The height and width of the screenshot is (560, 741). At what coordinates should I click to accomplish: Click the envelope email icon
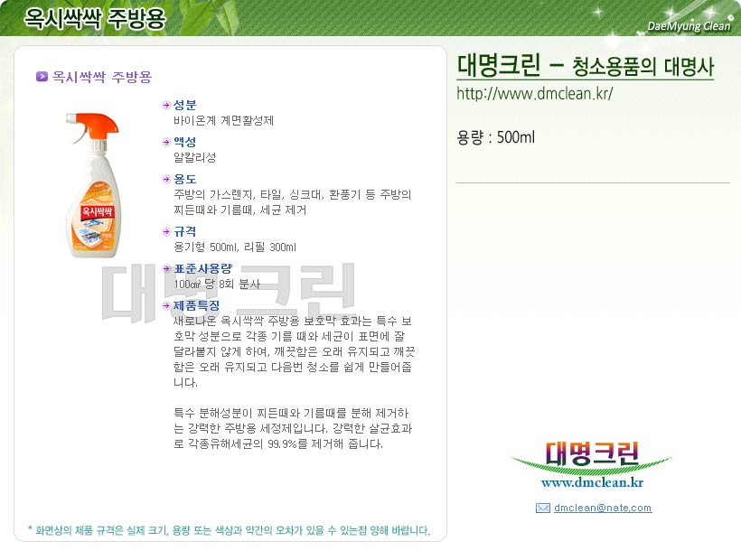[542, 508]
